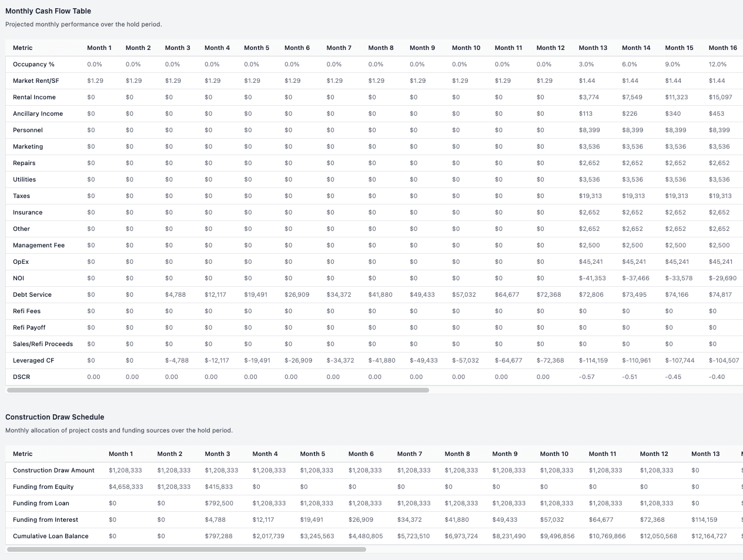Click the Month 13 Occupancy value 3.0%
Image resolution: width=743 pixels, height=560 pixels.
pyautogui.click(x=586, y=64)
